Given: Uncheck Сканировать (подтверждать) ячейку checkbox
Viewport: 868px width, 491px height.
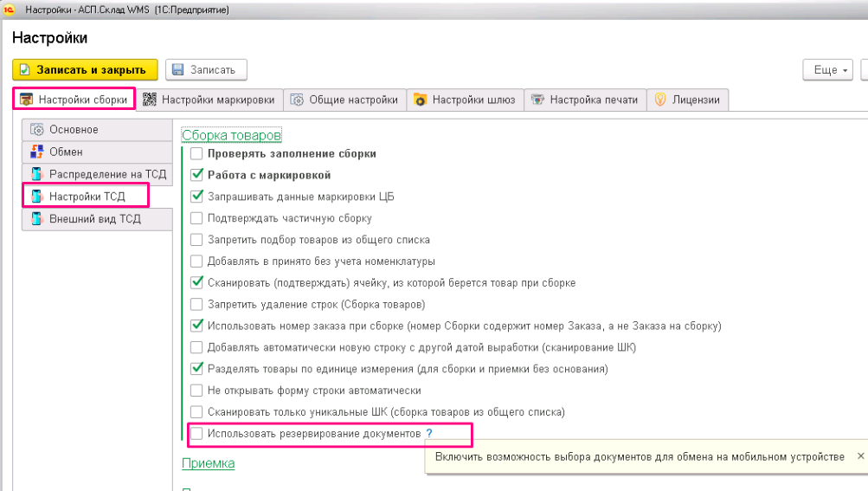Looking at the screenshot, I should pyautogui.click(x=196, y=282).
